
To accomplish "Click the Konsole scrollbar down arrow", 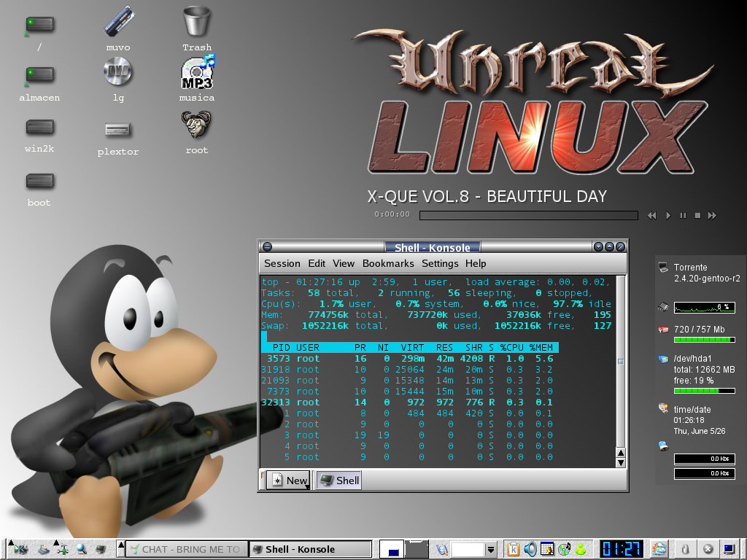I will click(620, 462).
